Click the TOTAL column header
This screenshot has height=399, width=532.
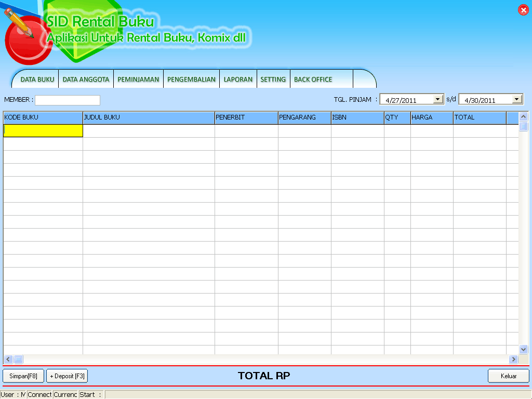tap(480, 117)
